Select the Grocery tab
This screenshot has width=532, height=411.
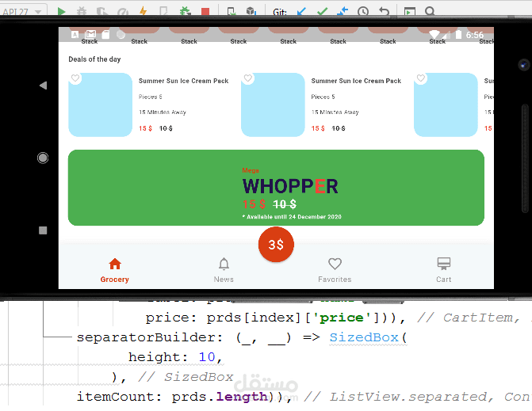tap(115, 270)
